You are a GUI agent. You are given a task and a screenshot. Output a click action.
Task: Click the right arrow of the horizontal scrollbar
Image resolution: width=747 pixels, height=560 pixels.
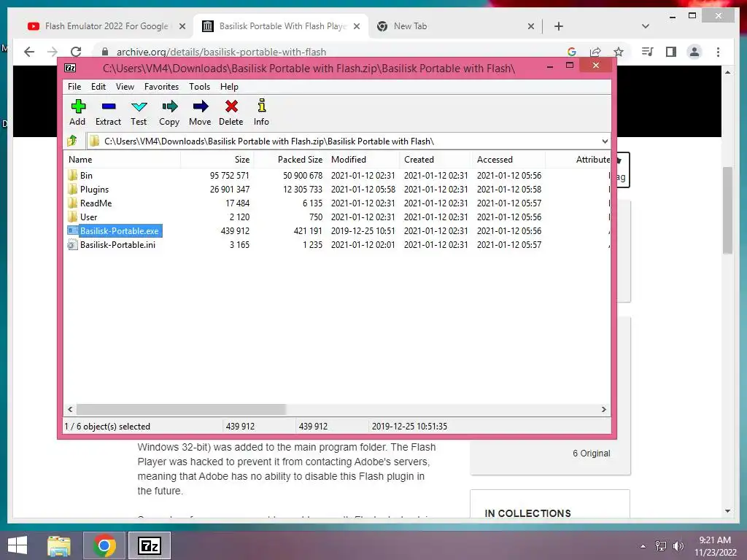click(x=603, y=410)
